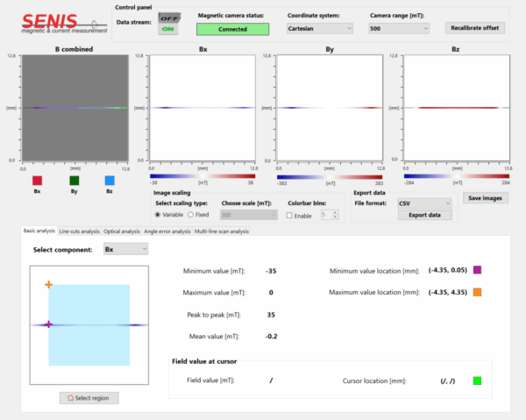Expand Select component dropdown
Viewport: 526px width, 420px height.
[124, 249]
